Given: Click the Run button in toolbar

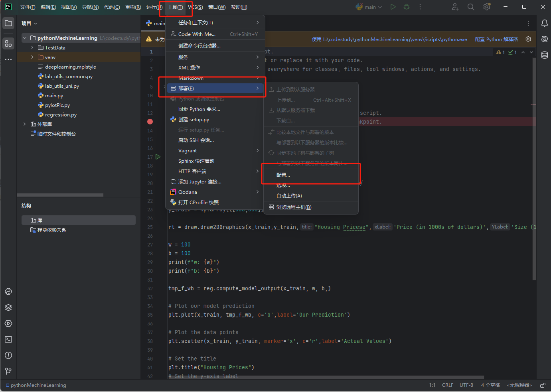Looking at the screenshot, I should pos(393,7).
